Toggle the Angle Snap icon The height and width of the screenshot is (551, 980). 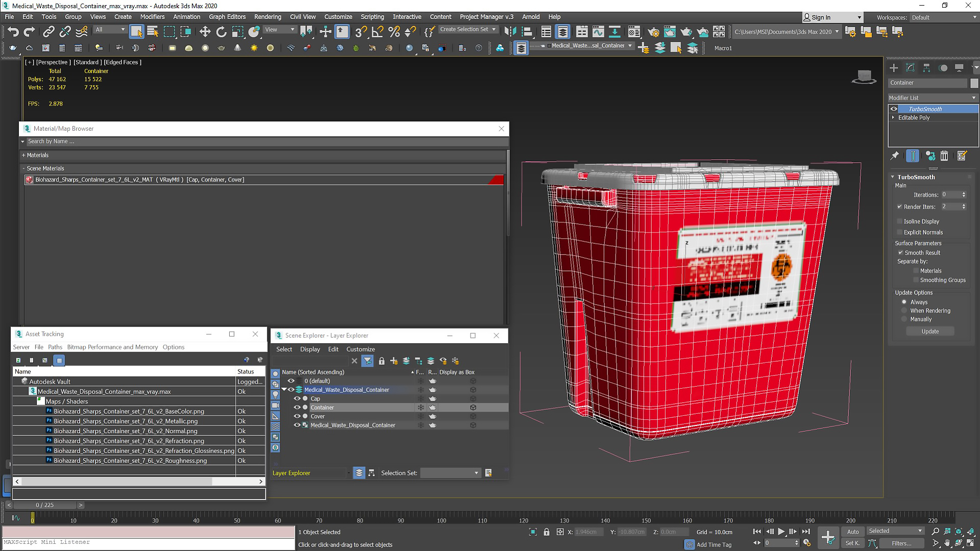click(x=377, y=32)
